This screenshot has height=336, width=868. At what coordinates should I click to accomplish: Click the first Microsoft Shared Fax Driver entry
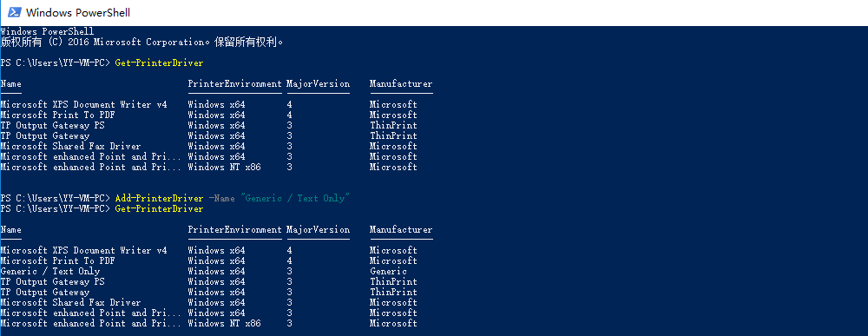(x=71, y=146)
